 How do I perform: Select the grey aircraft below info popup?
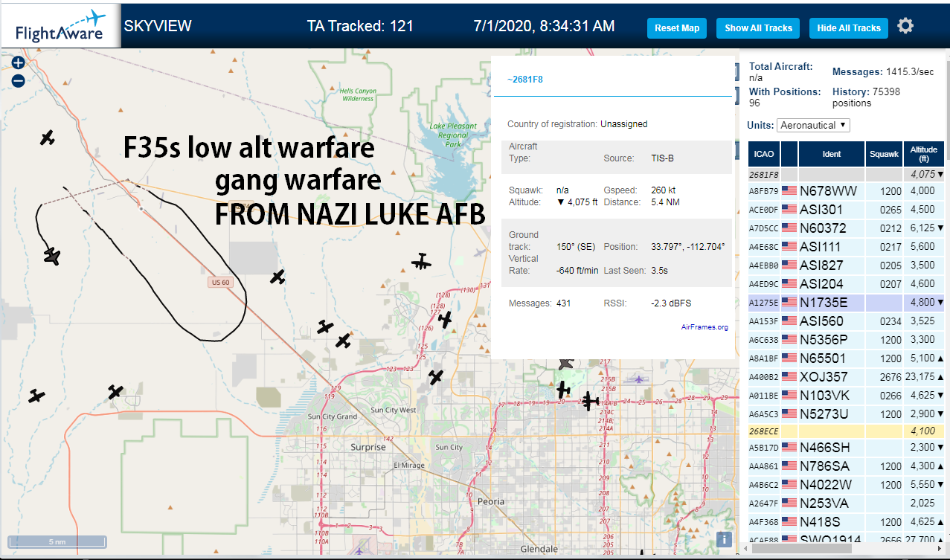(566, 363)
